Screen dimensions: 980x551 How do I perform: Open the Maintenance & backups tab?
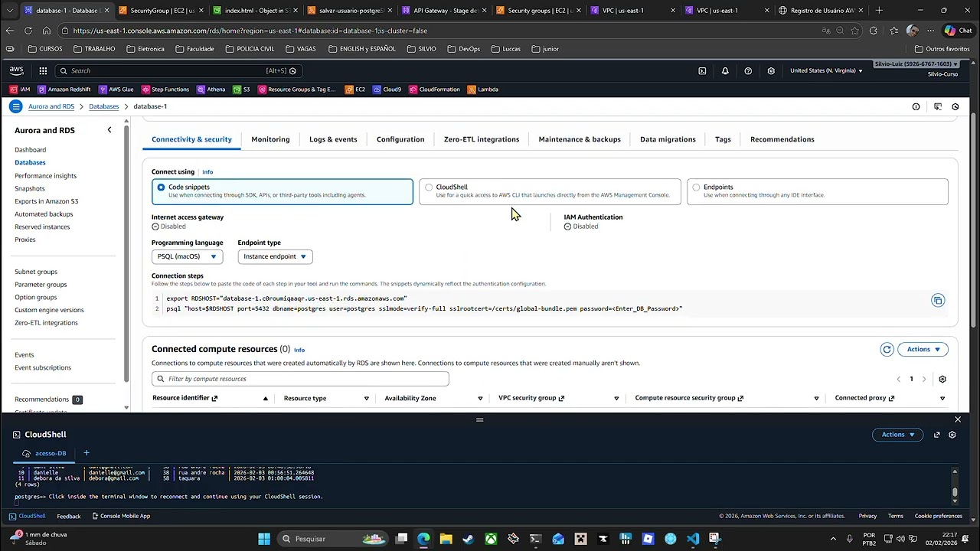point(580,139)
